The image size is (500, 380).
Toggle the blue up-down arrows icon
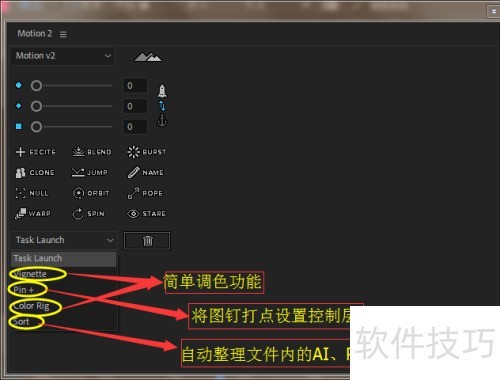click(162, 106)
